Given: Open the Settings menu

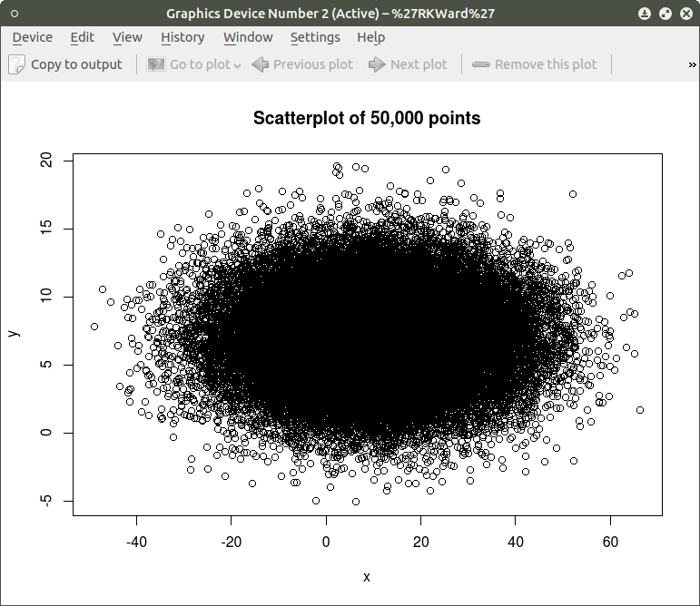Looking at the screenshot, I should (x=315, y=37).
